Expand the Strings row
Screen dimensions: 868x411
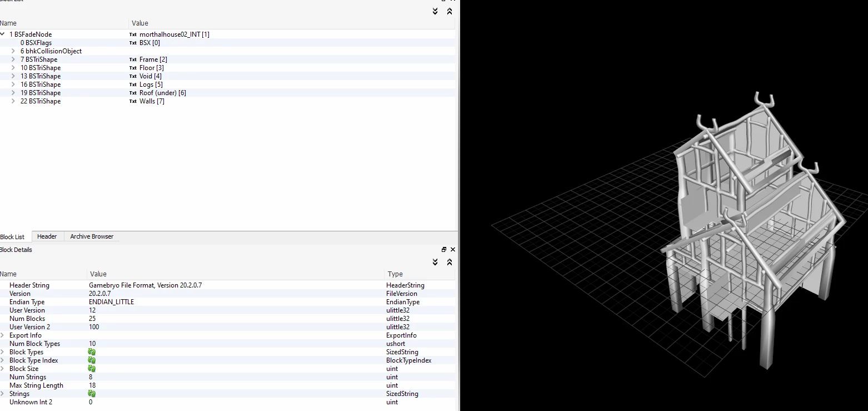(3, 394)
